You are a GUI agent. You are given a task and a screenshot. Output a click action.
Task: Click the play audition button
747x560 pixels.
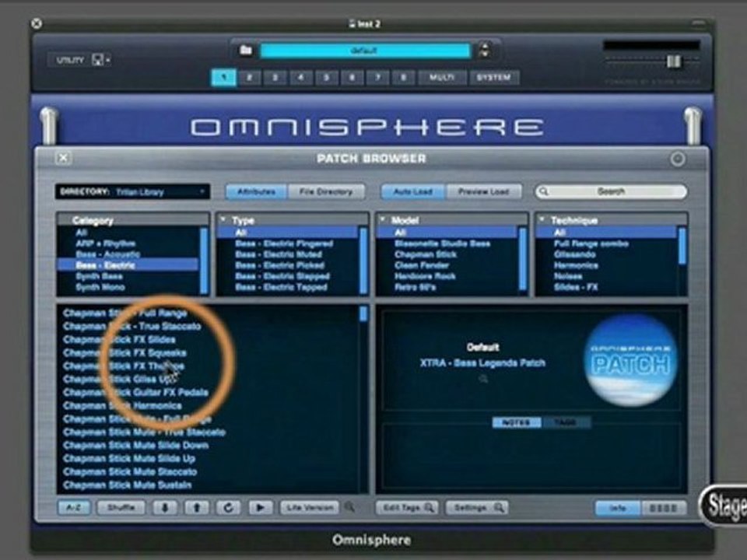pos(260,508)
